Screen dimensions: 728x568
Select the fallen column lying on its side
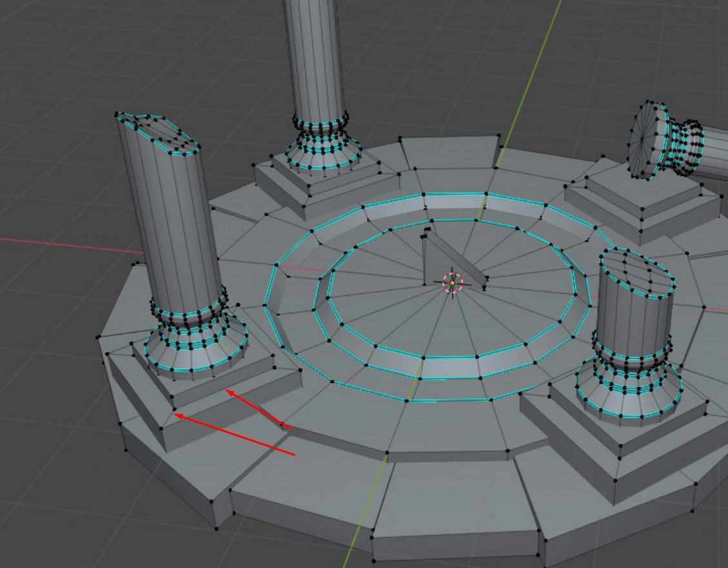point(679,142)
